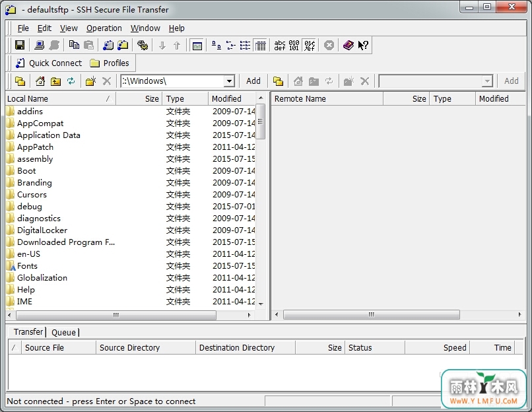The height and width of the screenshot is (412, 532).
Task: Select Auto transfer mode icon
Action: pyautogui.click(x=310, y=45)
